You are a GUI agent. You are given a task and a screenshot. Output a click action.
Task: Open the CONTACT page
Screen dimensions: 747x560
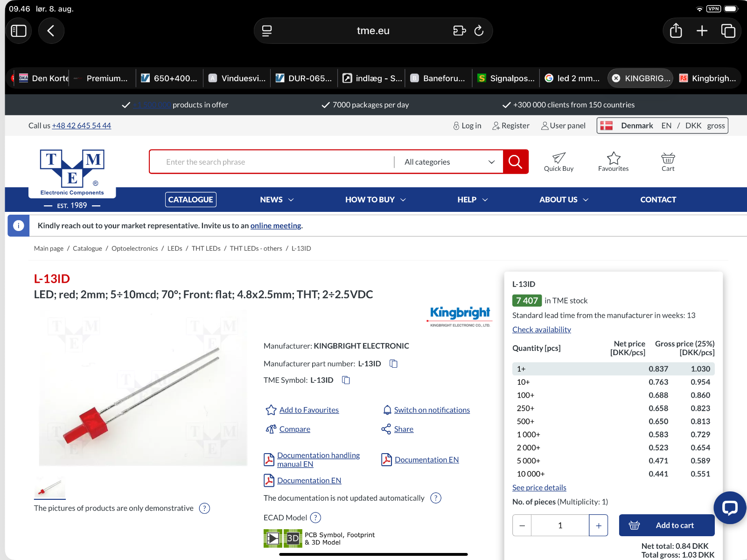tap(658, 200)
